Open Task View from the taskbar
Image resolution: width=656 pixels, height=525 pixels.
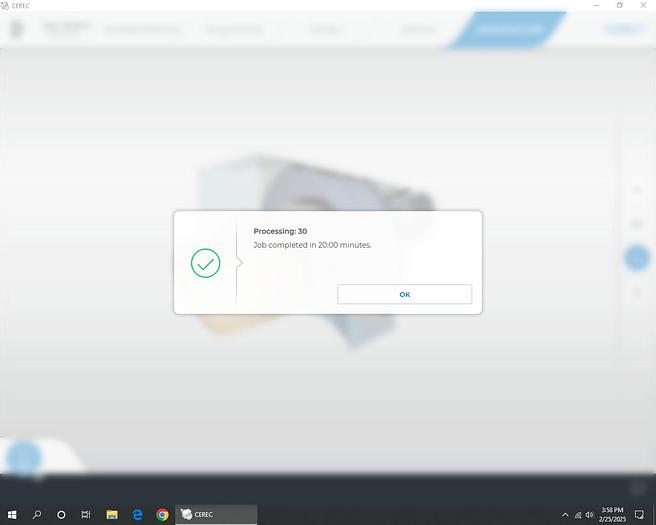pyautogui.click(x=86, y=515)
